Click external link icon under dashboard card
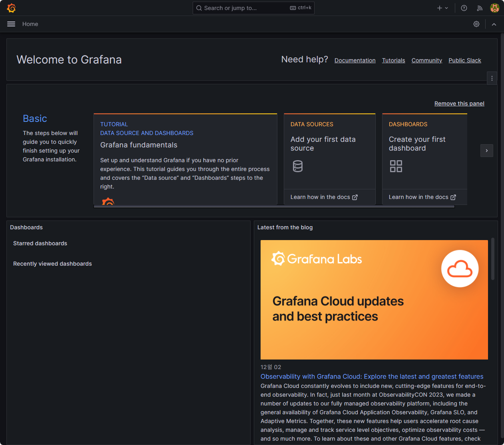The width and height of the screenshot is (504, 445). (453, 197)
